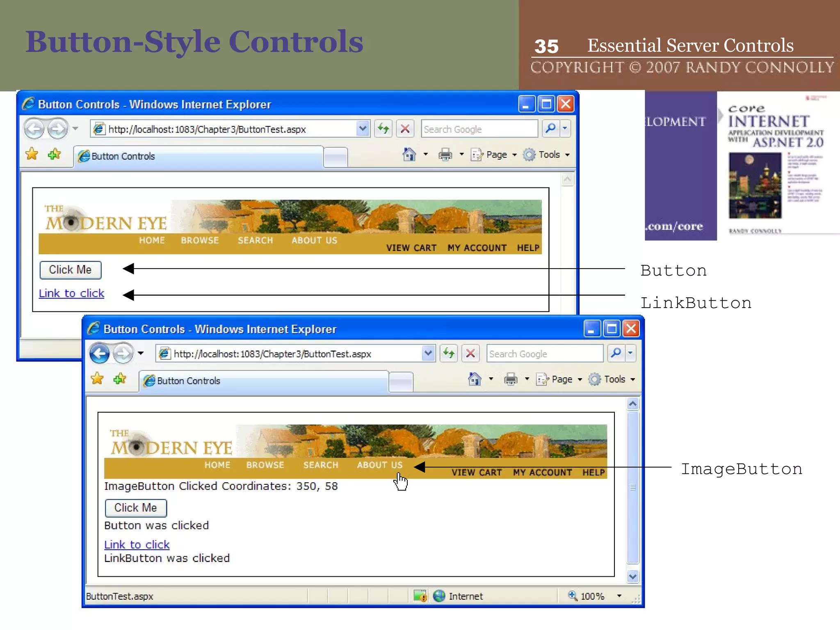Click HELP in front window banner
Image resolution: width=840 pixels, height=630 pixels.
pyautogui.click(x=593, y=472)
